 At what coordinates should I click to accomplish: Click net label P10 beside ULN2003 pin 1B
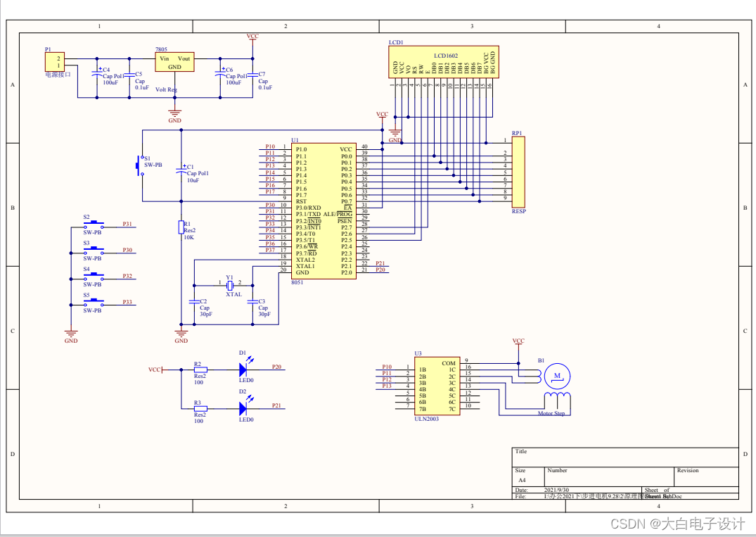click(387, 367)
